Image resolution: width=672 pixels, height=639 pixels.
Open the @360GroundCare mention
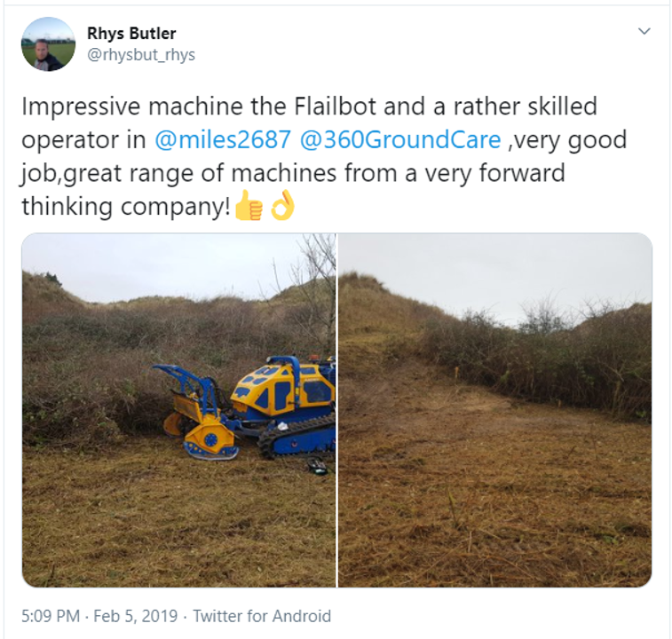(400, 139)
